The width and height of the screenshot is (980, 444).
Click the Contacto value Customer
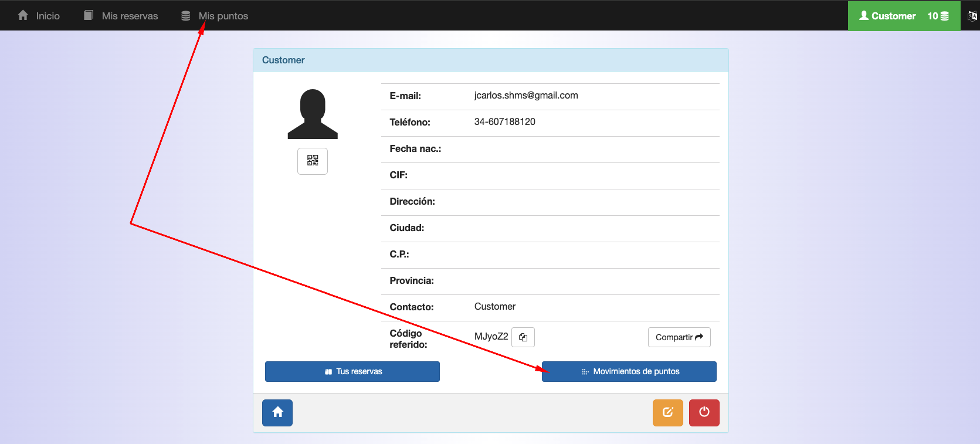[494, 306]
